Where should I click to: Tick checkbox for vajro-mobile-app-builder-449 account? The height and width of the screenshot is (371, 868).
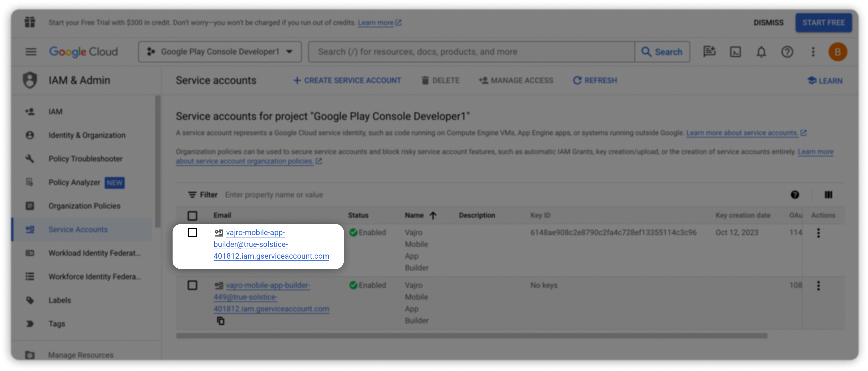192,285
